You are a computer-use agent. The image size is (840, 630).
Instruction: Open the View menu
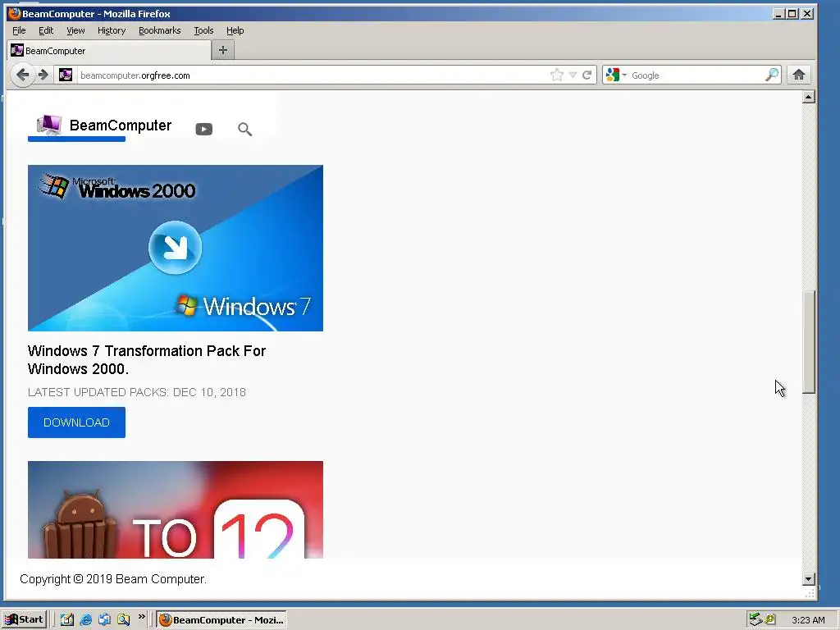click(x=75, y=30)
